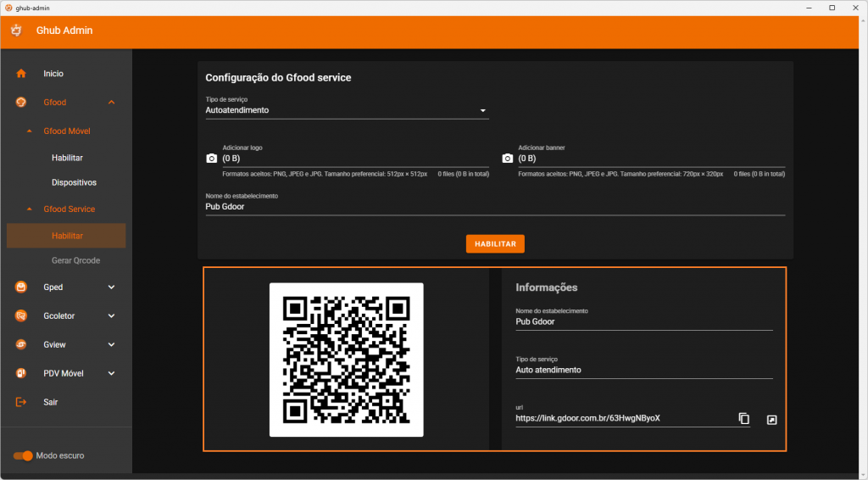Screen dimensions: 868x480
Task: Click the Inicio home icon
Action: (21, 74)
